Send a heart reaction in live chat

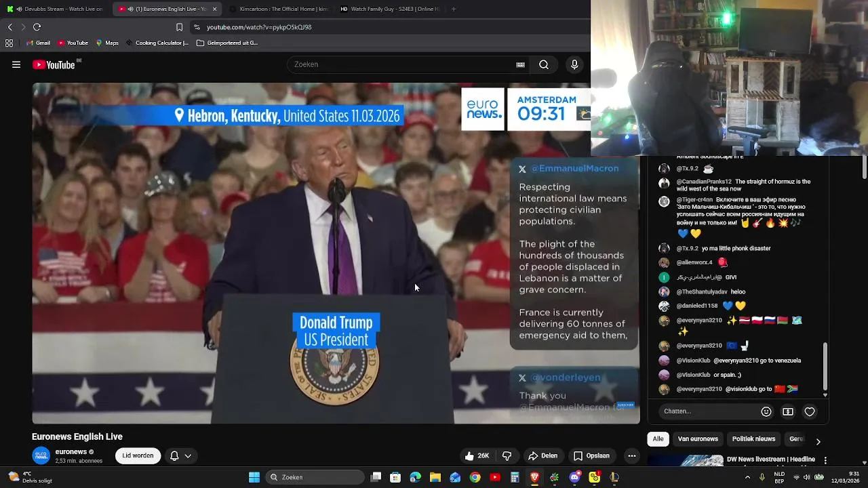(810, 411)
